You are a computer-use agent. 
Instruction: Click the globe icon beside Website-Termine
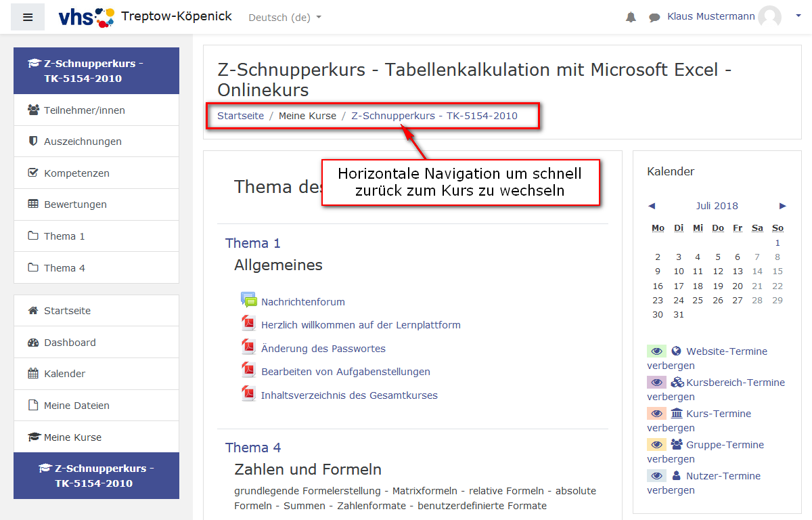[x=676, y=351]
